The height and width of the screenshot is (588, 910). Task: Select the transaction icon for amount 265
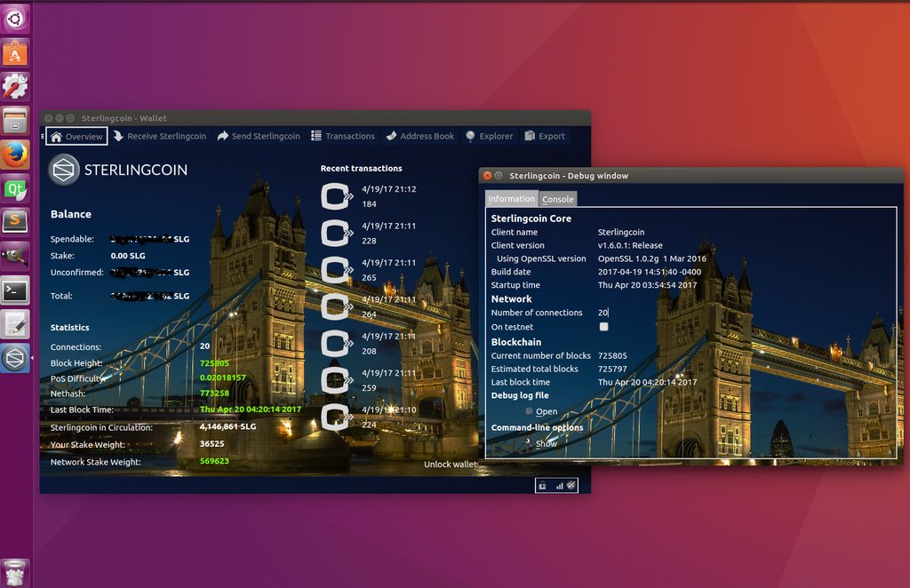pyautogui.click(x=336, y=270)
